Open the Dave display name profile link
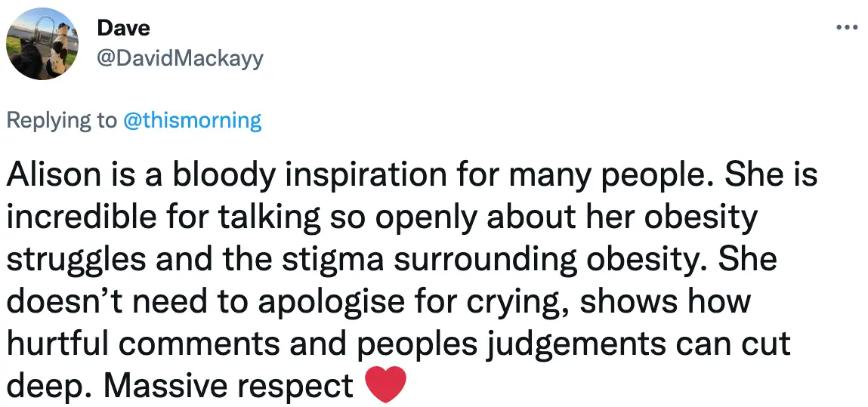This screenshot has width=868, height=407. pyautogui.click(x=123, y=28)
